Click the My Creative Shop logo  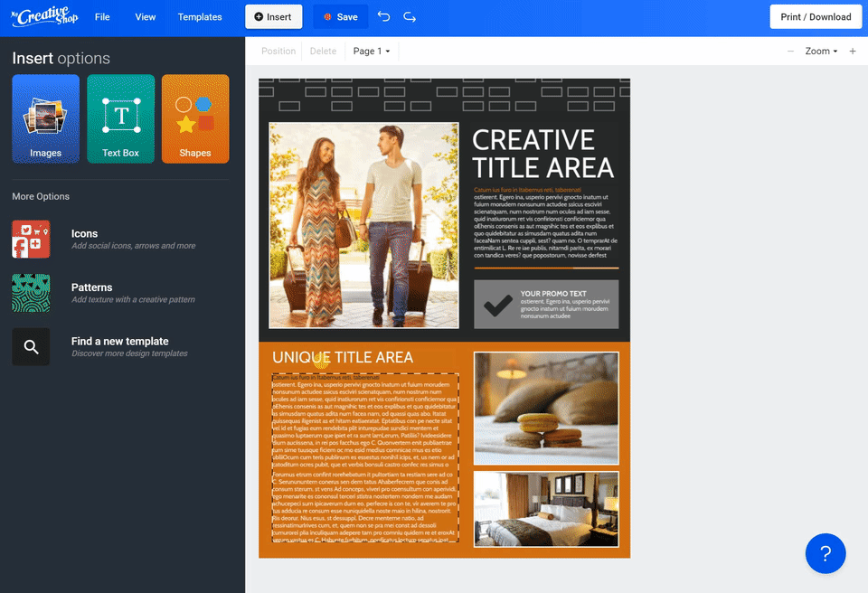click(x=43, y=16)
